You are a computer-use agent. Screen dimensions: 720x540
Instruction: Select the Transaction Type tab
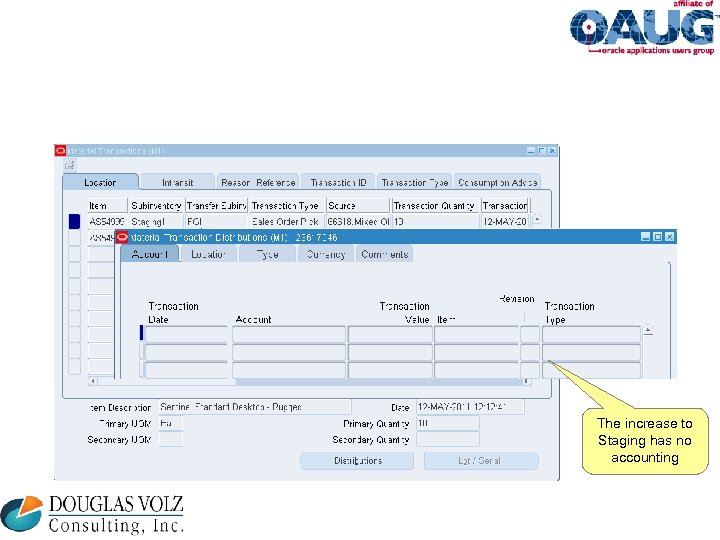coord(415,182)
